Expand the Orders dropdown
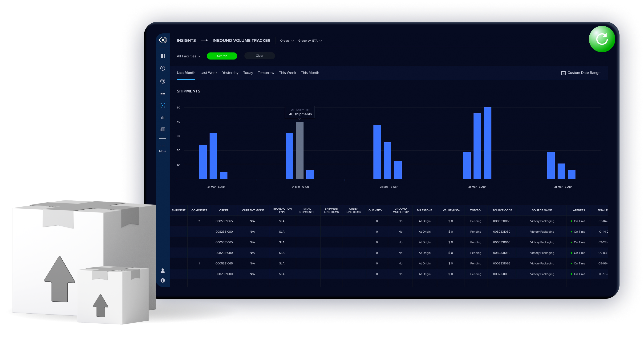This screenshot has height=351, width=644. pos(287,41)
